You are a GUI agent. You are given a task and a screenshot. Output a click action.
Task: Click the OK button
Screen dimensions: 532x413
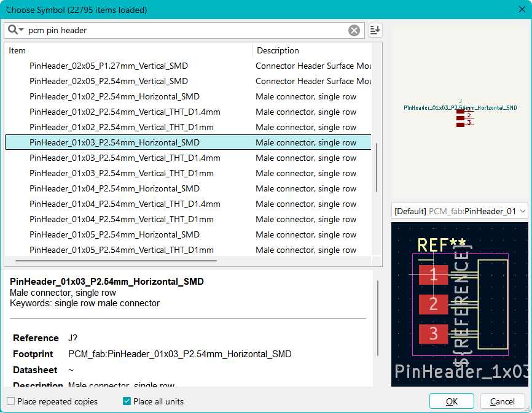coord(452,401)
